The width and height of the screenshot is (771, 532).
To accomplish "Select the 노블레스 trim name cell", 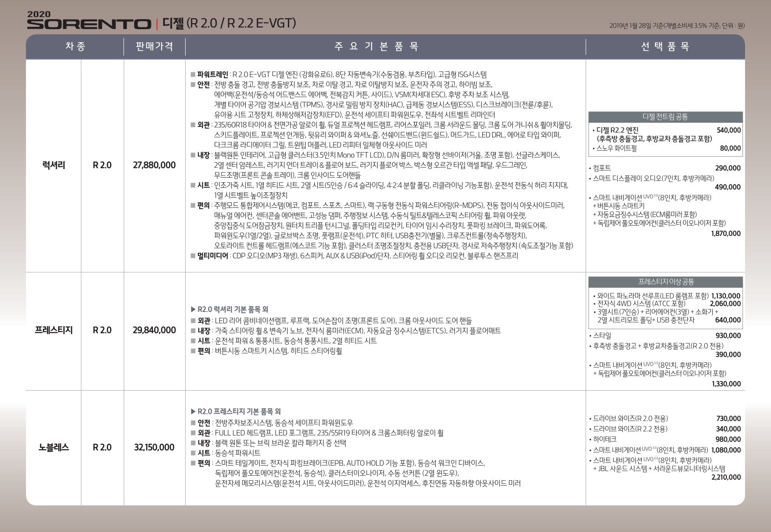I will 54,447.
